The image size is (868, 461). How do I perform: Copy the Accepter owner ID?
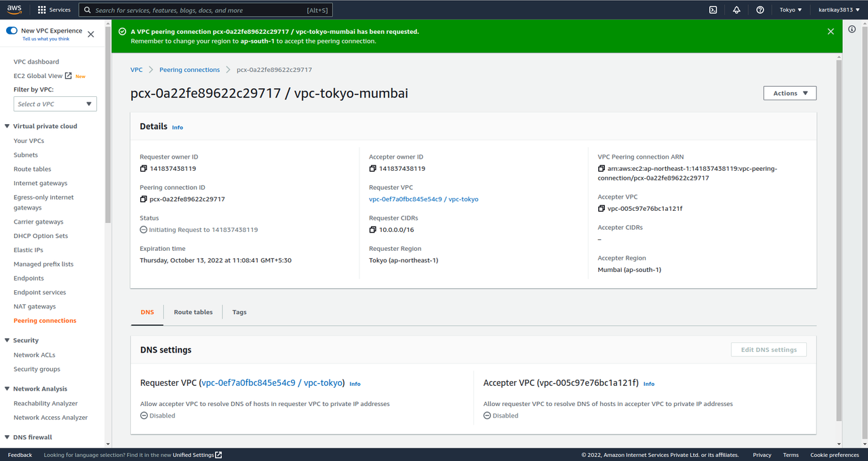(x=372, y=169)
